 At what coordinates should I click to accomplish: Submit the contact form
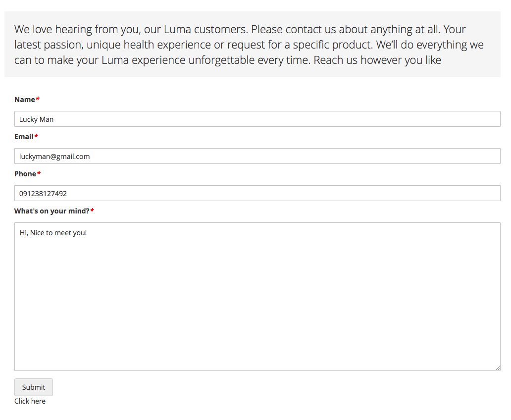pyautogui.click(x=34, y=387)
